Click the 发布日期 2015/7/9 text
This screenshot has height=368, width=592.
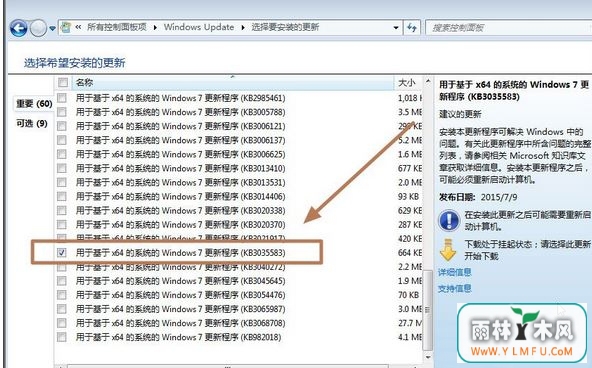pyautogui.click(x=478, y=197)
